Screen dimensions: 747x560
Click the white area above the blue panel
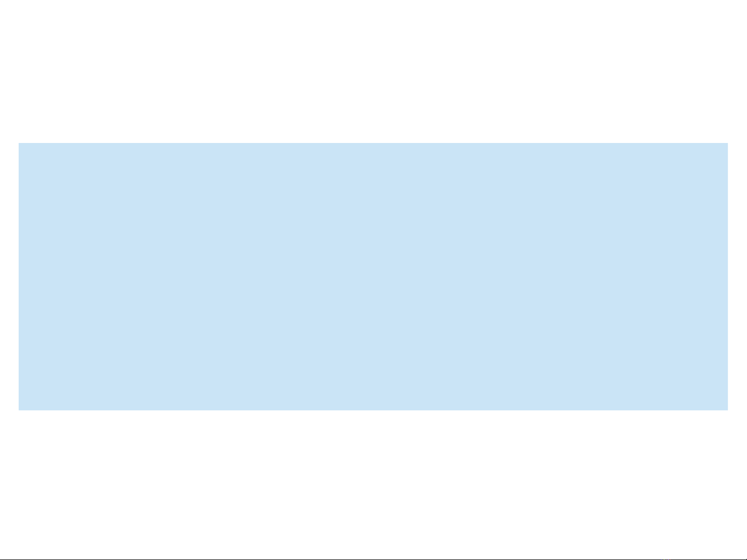(x=373, y=71)
